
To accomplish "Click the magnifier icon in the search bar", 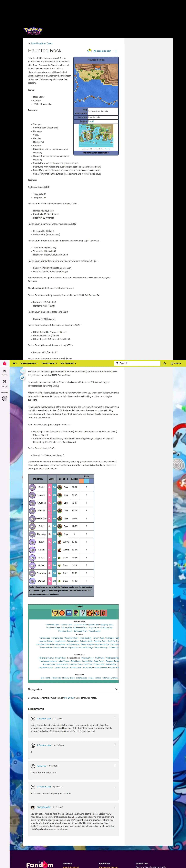I will pyautogui.click(x=117, y=363).
